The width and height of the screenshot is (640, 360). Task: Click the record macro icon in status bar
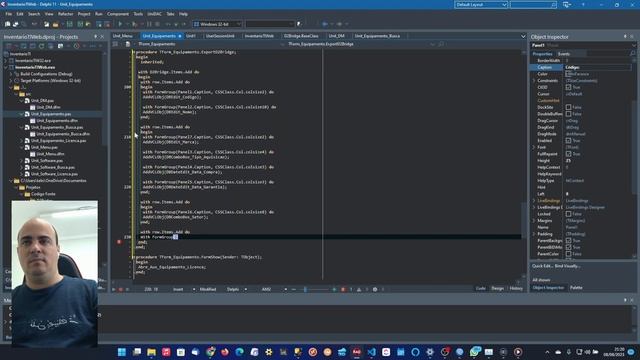click(120, 289)
